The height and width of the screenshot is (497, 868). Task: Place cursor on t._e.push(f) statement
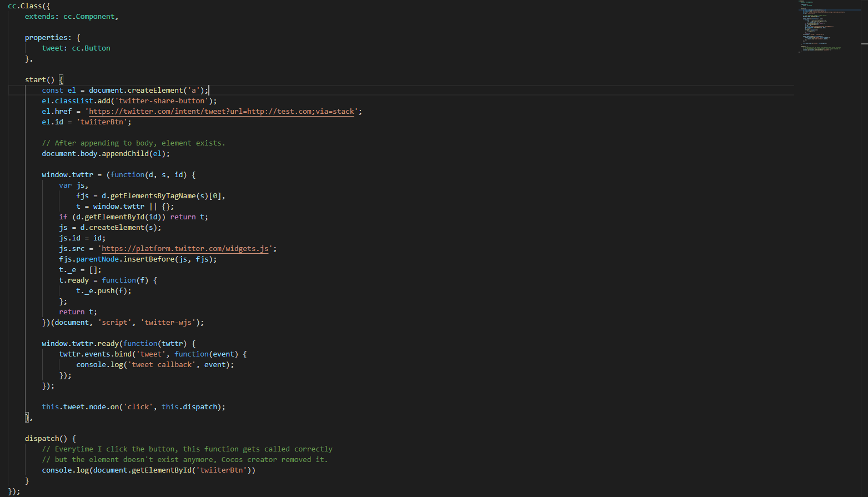(x=103, y=291)
